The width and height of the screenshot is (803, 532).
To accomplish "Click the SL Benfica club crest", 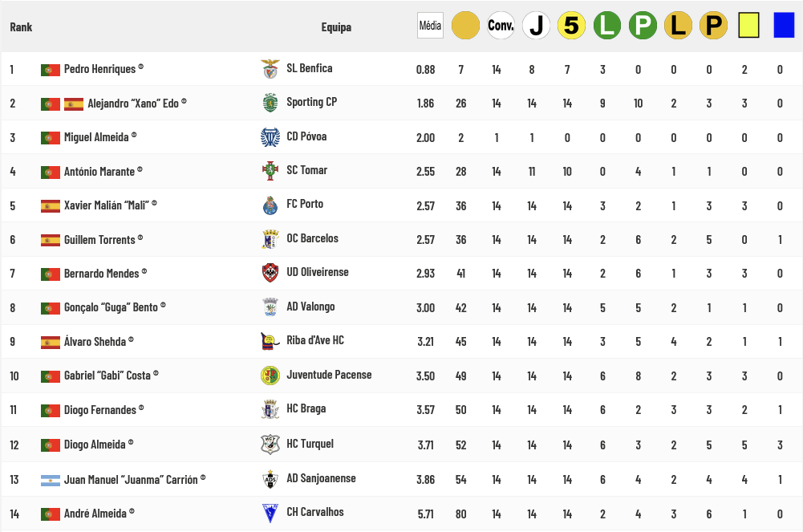I will (270, 69).
